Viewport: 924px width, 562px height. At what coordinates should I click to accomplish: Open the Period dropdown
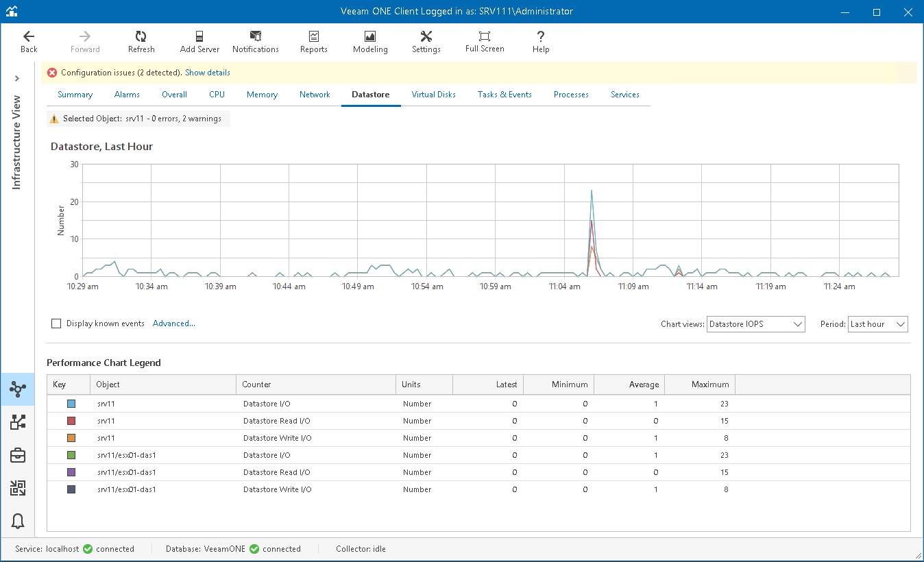(x=877, y=324)
